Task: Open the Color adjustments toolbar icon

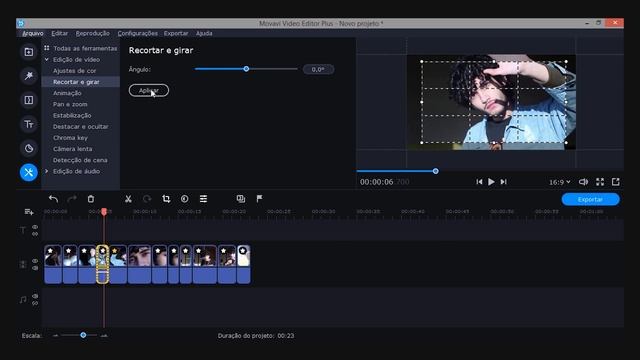Action: click(x=184, y=199)
